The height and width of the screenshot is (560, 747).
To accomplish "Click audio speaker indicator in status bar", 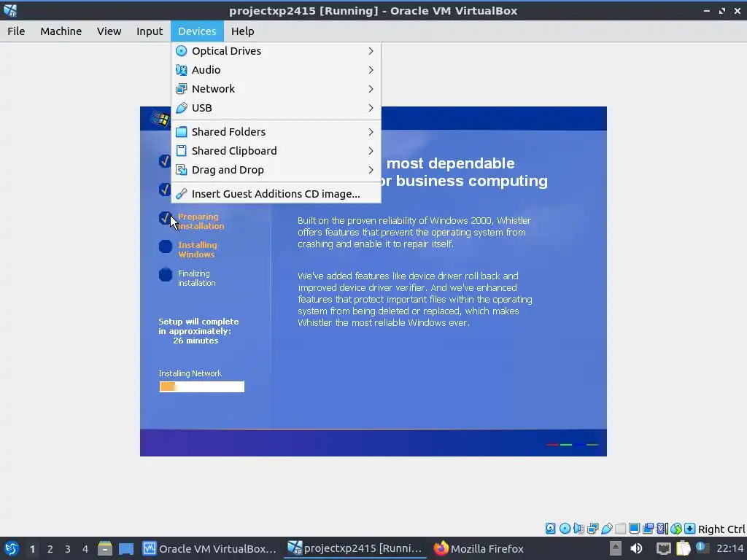I will click(578, 528).
